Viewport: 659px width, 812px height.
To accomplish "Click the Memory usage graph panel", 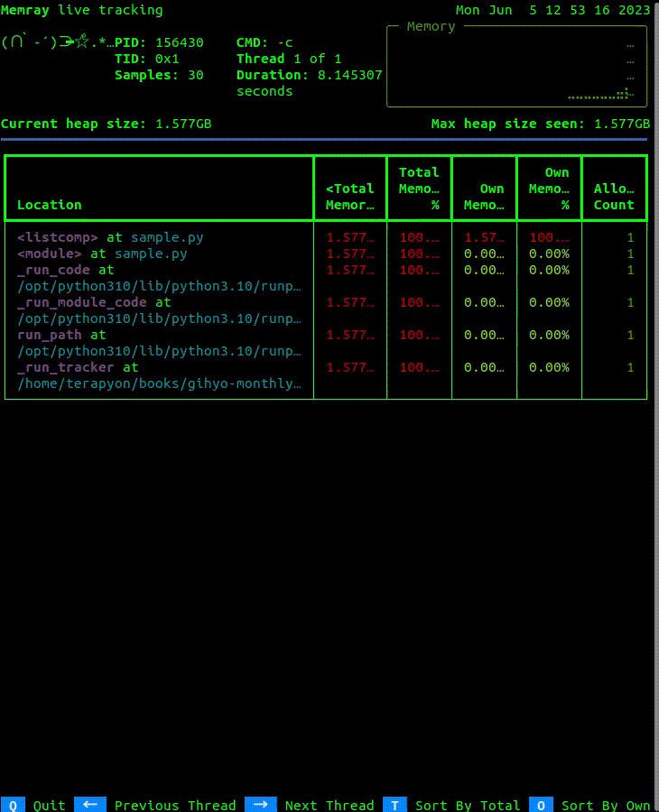I will point(516,65).
